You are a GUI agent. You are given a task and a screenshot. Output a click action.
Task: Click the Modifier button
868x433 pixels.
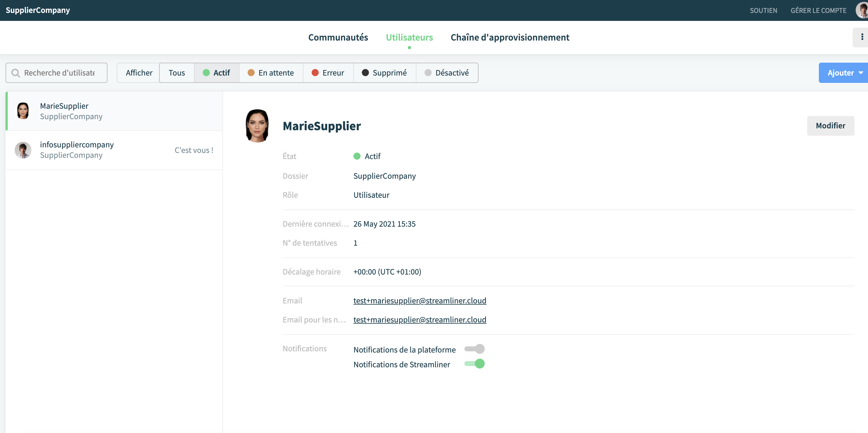pos(830,126)
